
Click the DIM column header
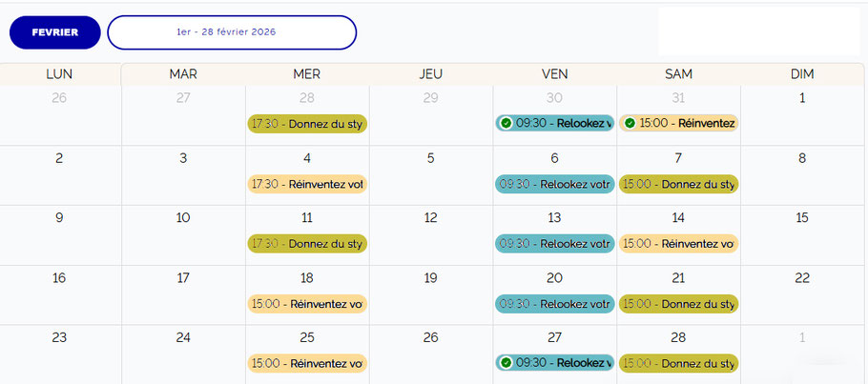(802, 74)
